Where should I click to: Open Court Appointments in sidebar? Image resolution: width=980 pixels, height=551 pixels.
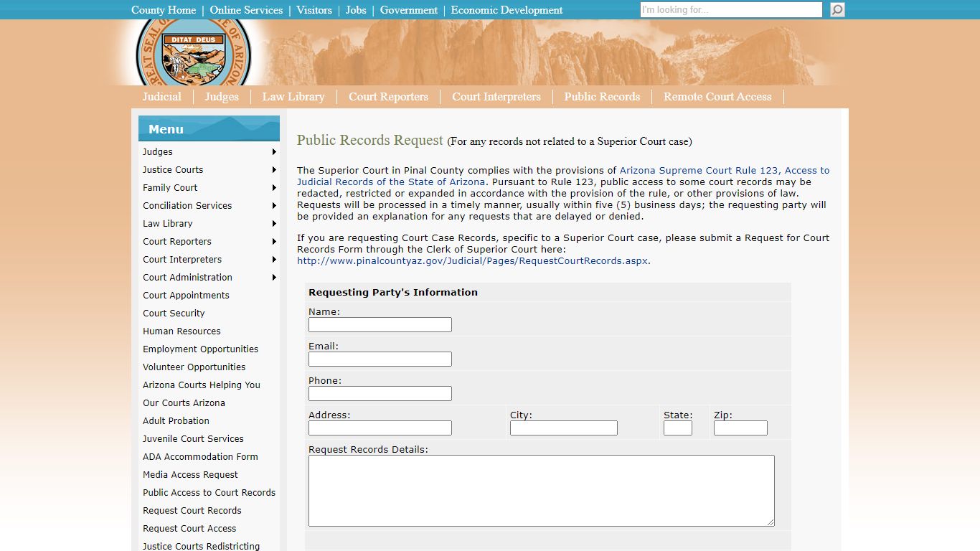point(186,296)
